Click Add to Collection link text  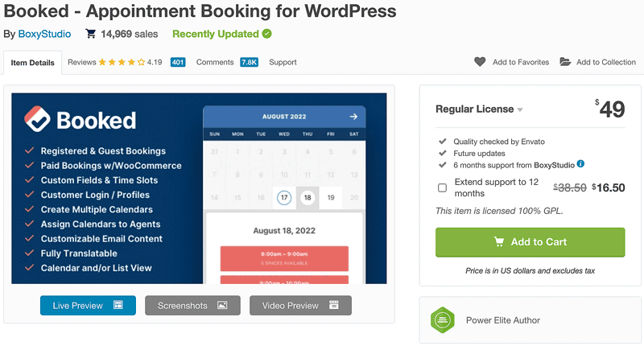tap(606, 63)
